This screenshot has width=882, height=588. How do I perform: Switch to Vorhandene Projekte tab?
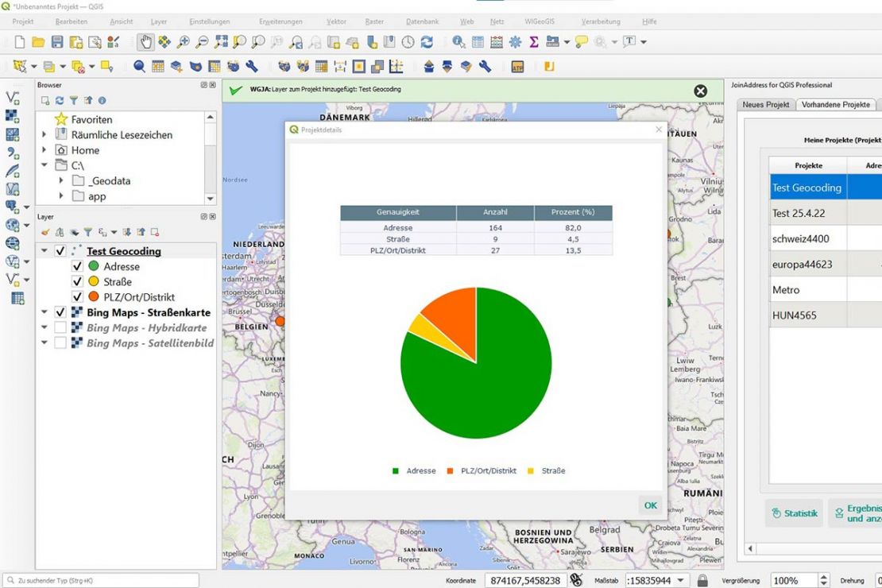point(835,105)
